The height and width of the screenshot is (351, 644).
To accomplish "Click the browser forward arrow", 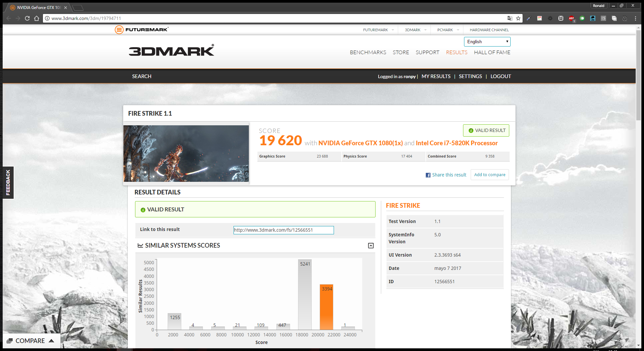I will [18, 18].
